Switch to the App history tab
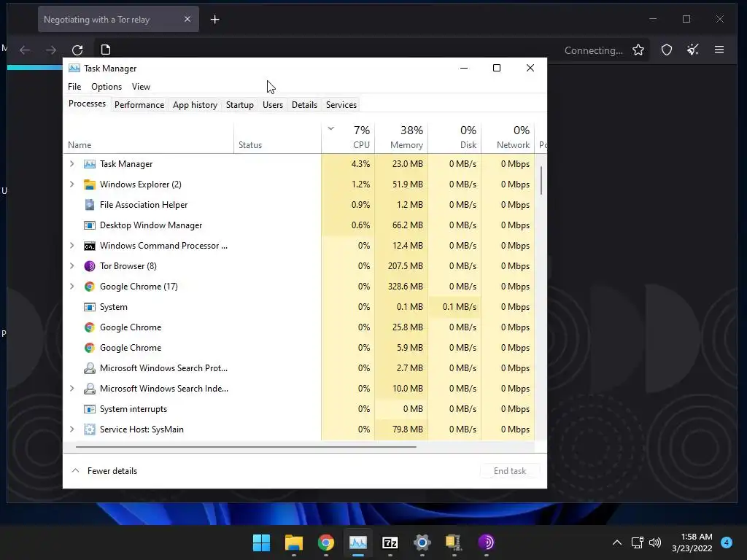This screenshot has width=747, height=560. tap(195, 105)
